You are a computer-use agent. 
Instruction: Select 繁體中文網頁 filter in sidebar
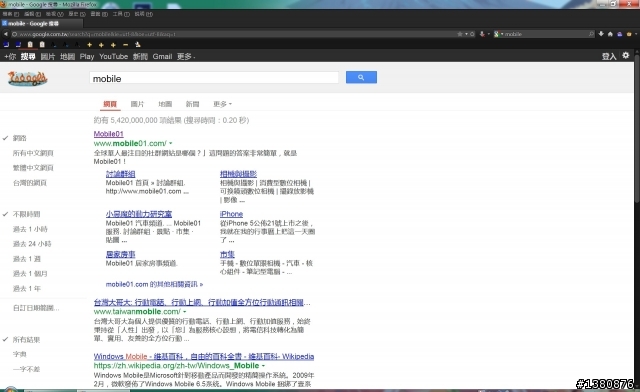(x=33, y=168)
